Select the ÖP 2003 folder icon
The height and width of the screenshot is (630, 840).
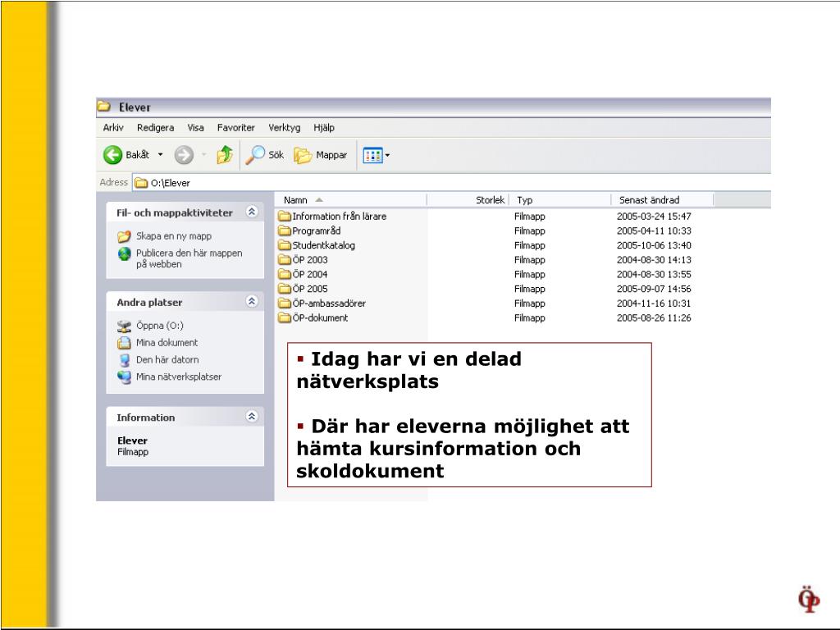point(285,260)
